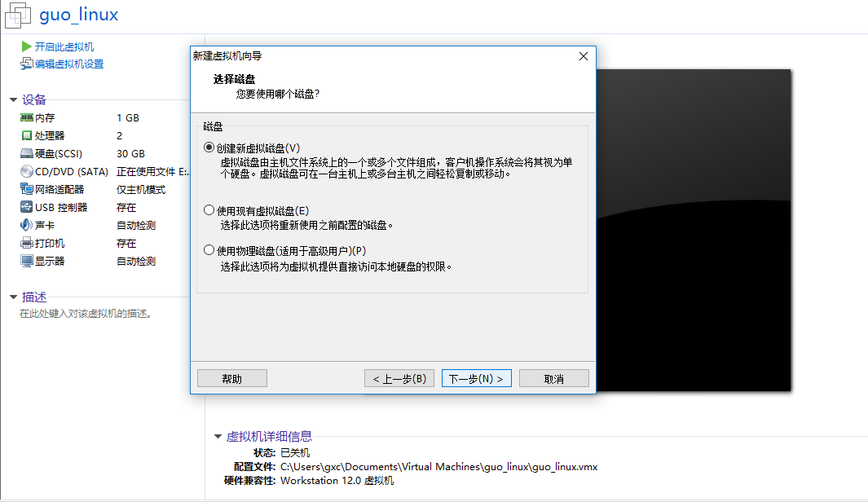Select 使用现有虚拟磁盘(E) radio option
This screenshot has width=868, height=502.
(209, 210)
